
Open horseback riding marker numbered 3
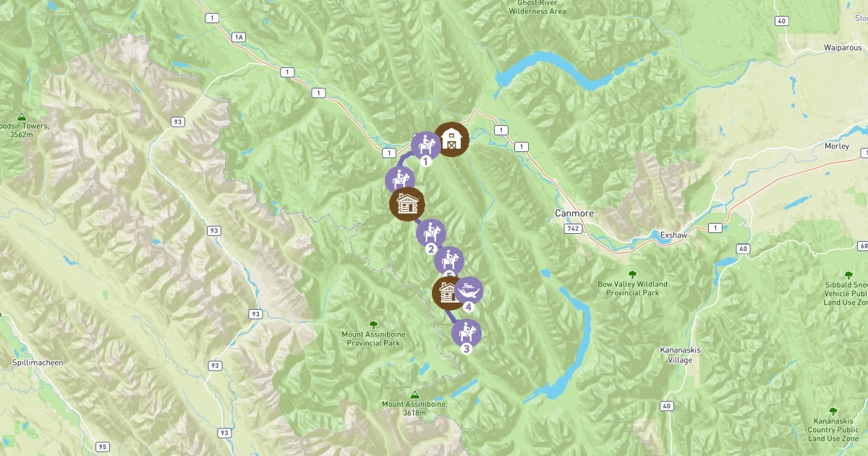[x=467, y=334]
